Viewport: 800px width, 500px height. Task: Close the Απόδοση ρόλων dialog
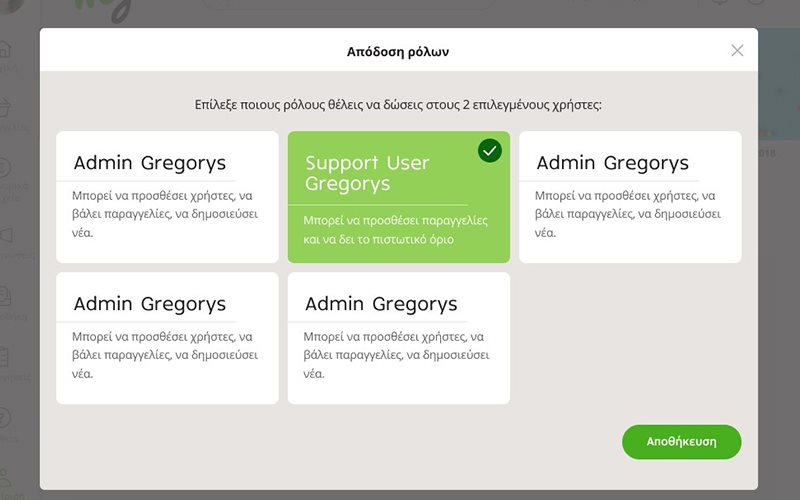737,51
